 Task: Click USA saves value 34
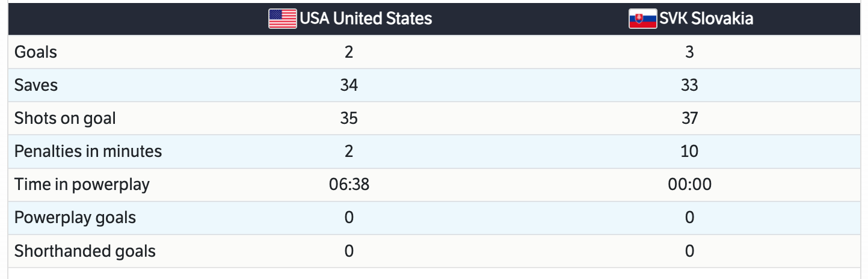click(x=349, y=85)
